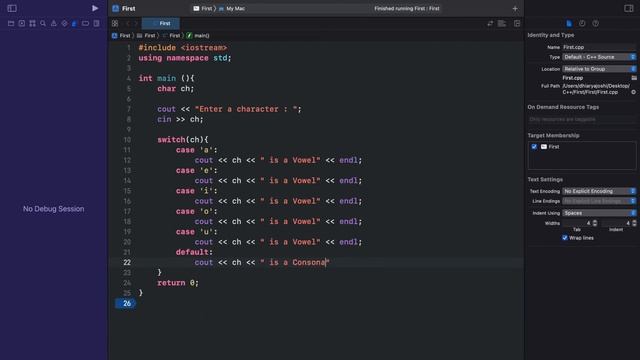Open the Issue navigator warning triangle
Viewport: 640px width, 360px height.
[x=53, y=24]
